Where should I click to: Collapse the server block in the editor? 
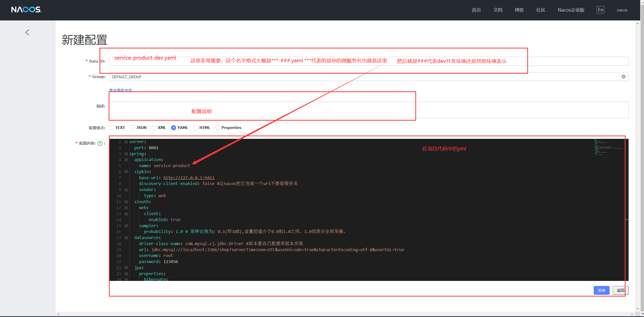(x=126, y=142)
